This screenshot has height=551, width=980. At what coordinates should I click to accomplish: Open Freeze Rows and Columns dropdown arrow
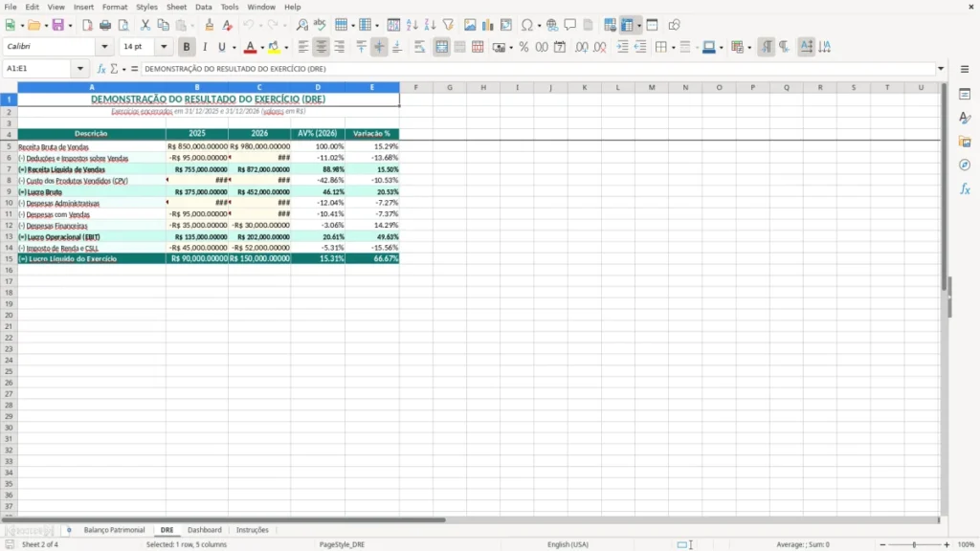tap(638, 26)
